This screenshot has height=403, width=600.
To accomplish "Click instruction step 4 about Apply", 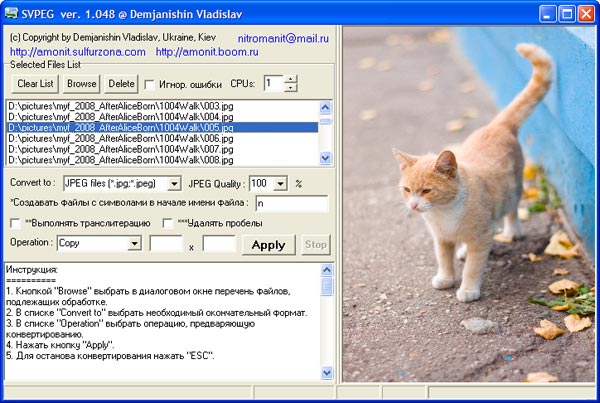I will point(60,345).
